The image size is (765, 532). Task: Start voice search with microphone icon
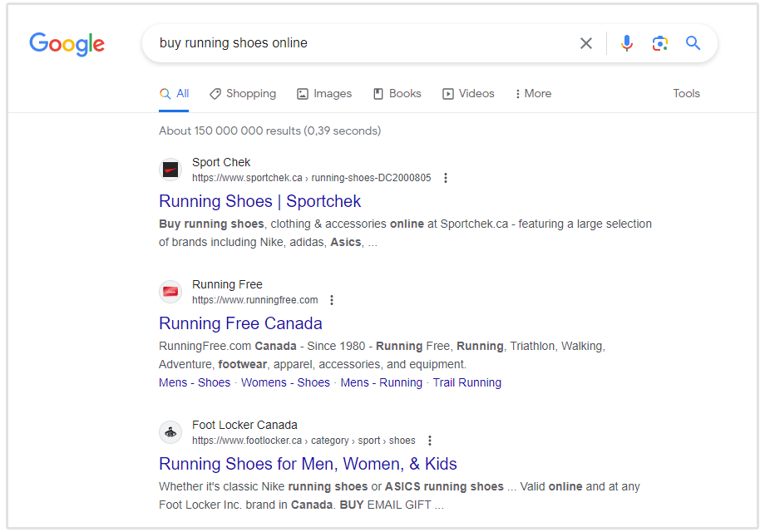tap(627, 43)
